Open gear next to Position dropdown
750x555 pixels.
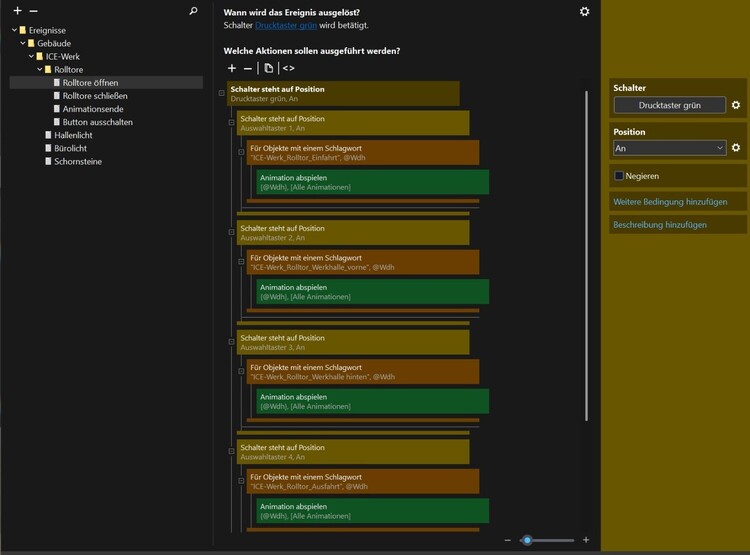(736, 148)
